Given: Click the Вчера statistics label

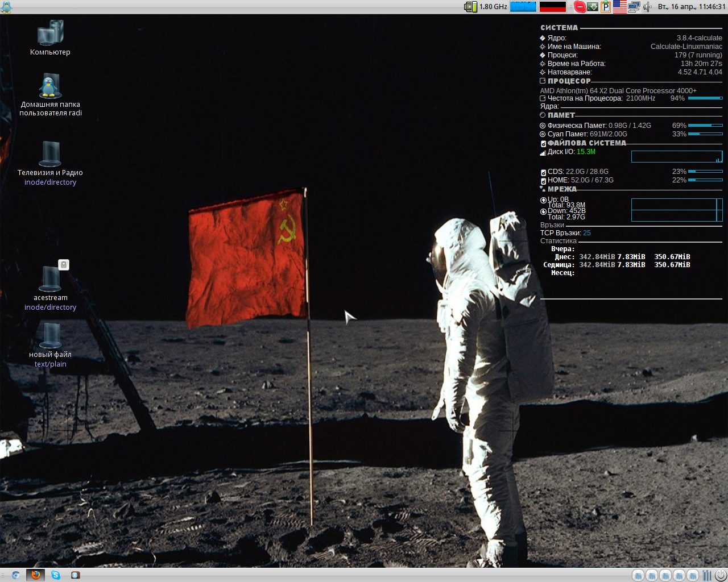Looking at the screenshot, I should click(562, 249).
